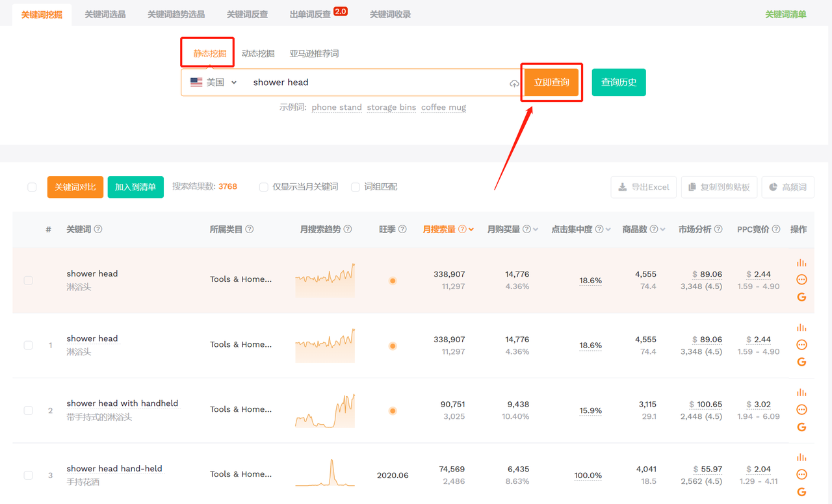
Task: Click help icon beside 月搜索趋势 header
Action: 348,229
